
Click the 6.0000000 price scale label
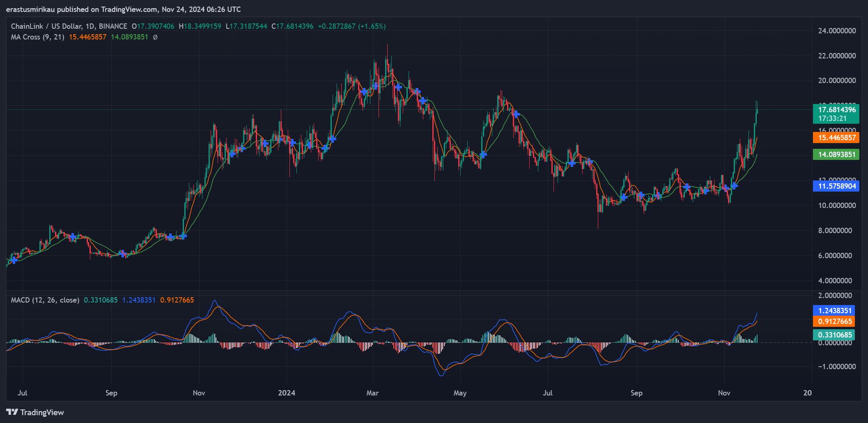(835, 256)
